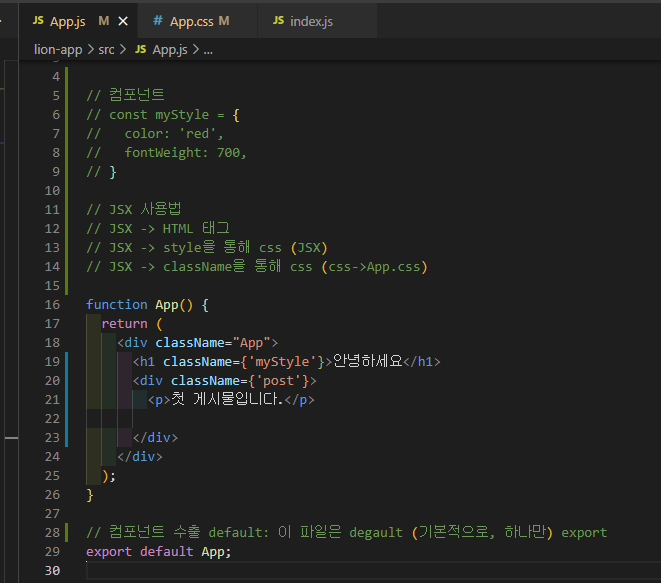Click the CSS hash icon on App.css tab

click(158, 20)
